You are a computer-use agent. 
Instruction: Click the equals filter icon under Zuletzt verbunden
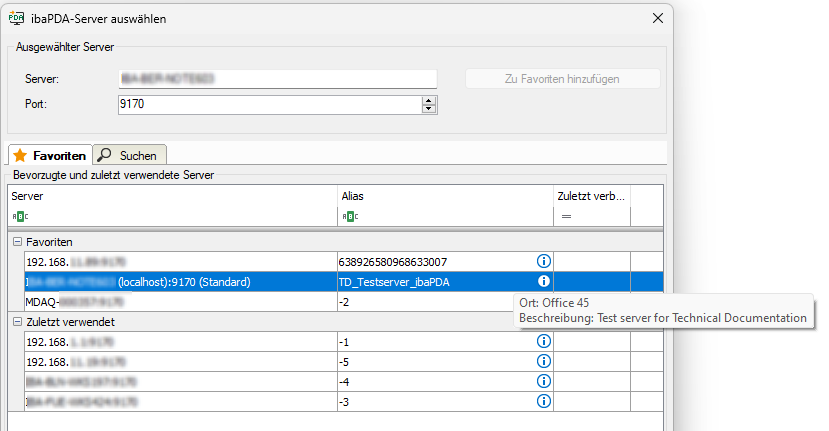click(566, 216)
